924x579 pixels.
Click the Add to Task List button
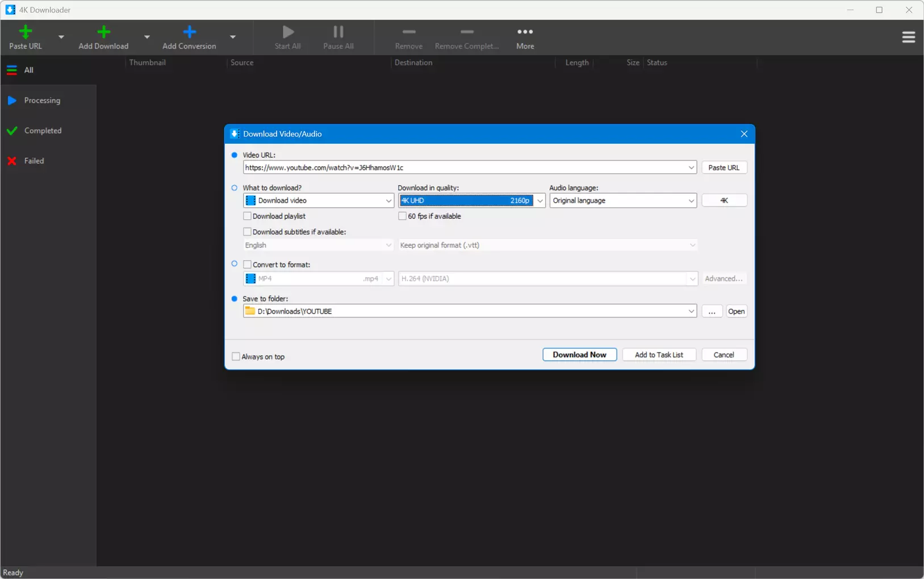point(659,355)
